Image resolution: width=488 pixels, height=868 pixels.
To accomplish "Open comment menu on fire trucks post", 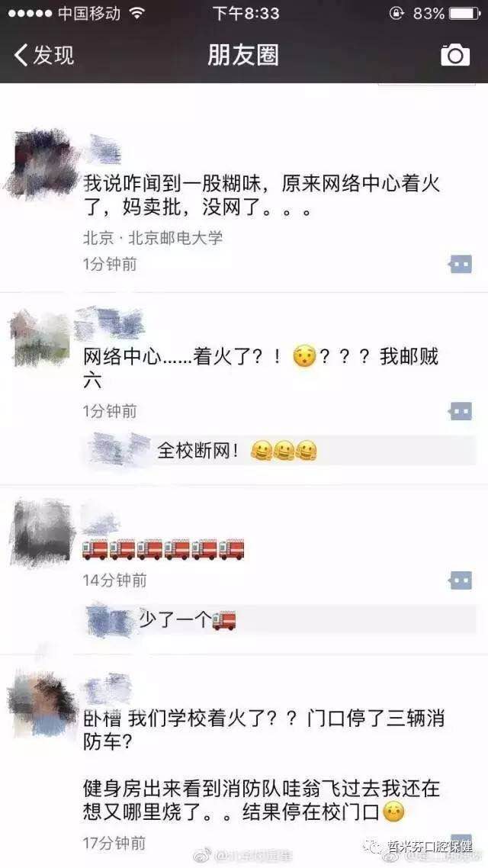I will tap(461, 580).
